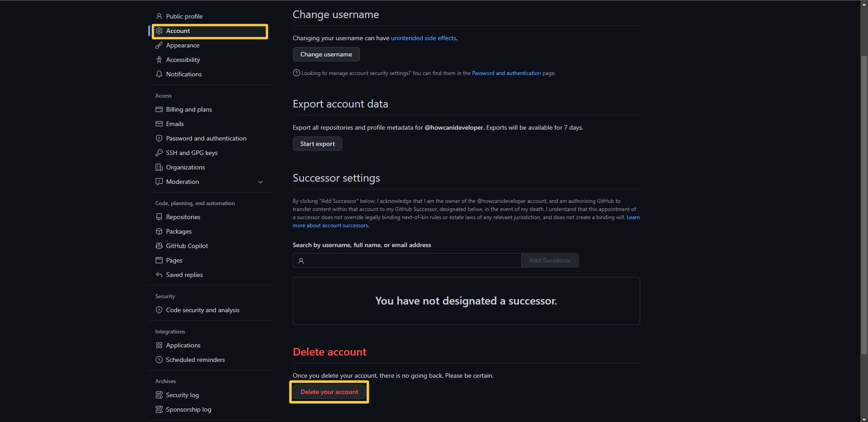Image resolution: width=868 pixels, height=422 pixels.
Task: Open Saved replies
Action: [210, 275]
